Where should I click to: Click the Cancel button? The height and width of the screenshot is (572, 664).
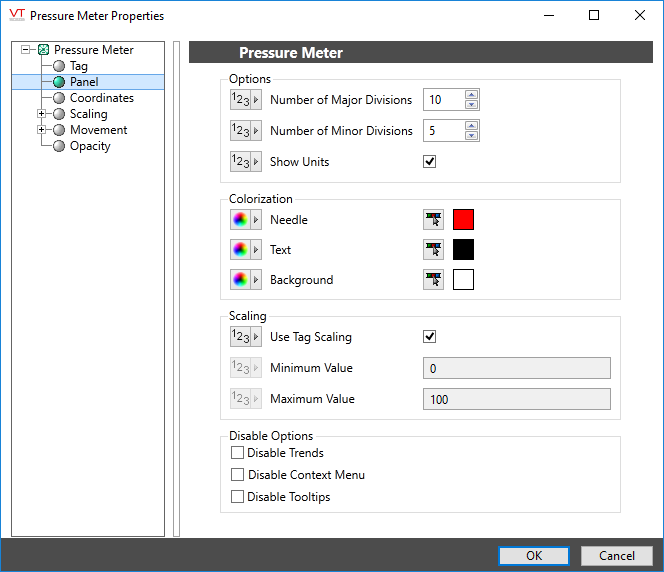pyautogui.click(x=617, y=556)
